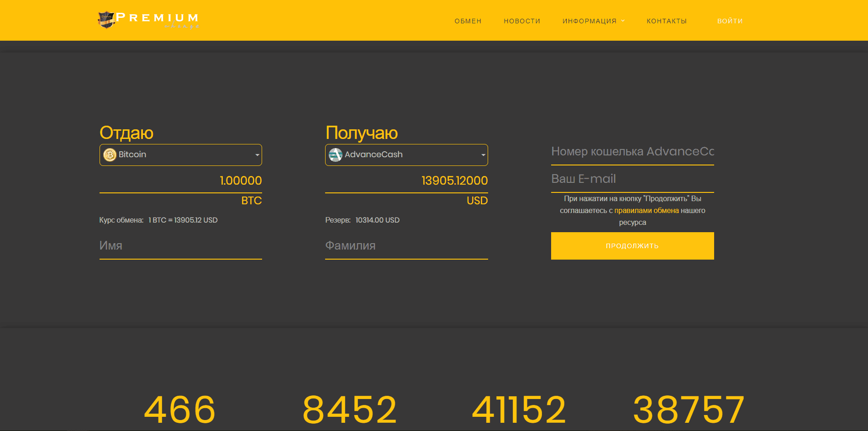This screenshot has width=868, height=431.
Task: Expand the chevron next to ИНФОРМАЦИЯ
Action: point(623,21)
